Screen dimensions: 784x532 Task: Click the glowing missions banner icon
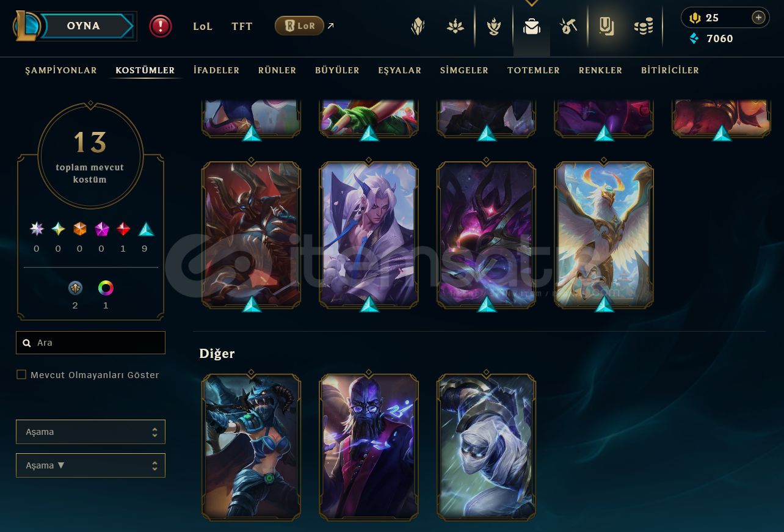[606, 26]
